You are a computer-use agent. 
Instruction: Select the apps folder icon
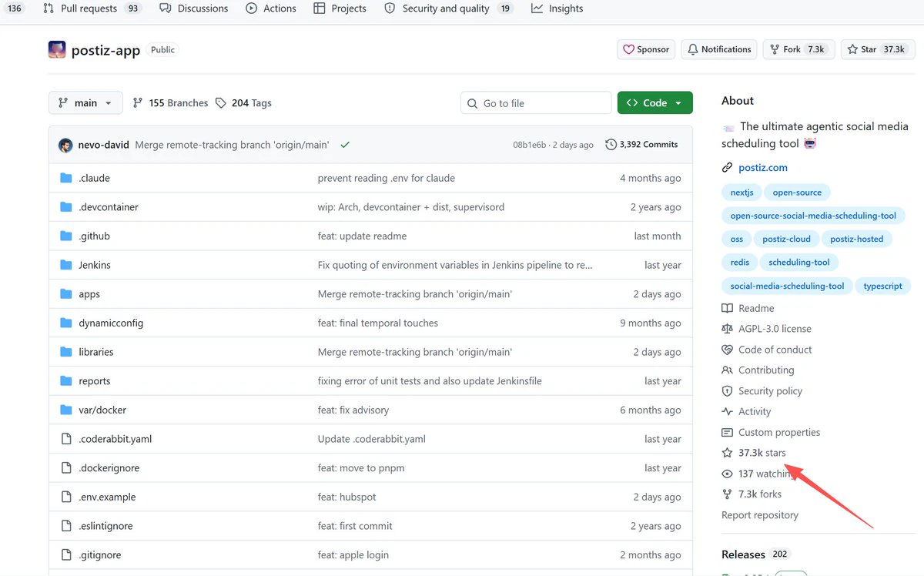click(65, 294)
